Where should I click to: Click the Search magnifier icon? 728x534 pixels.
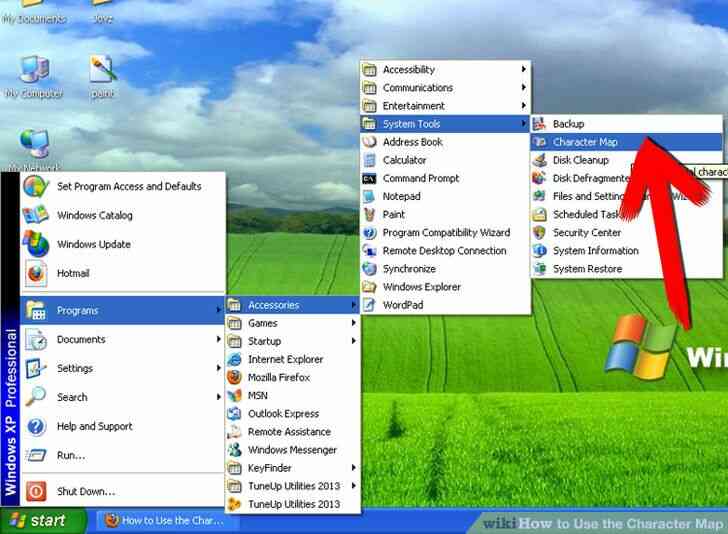36,397
